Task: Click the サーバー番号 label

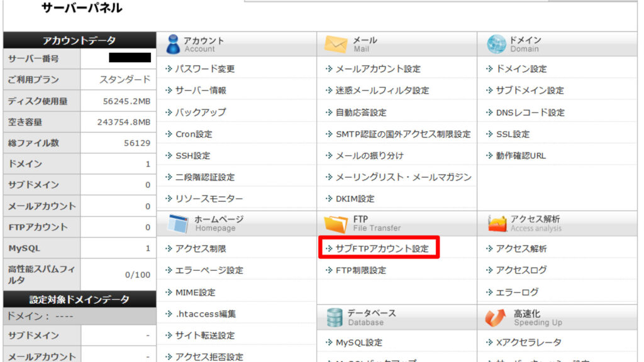Action: coord(33,58)
